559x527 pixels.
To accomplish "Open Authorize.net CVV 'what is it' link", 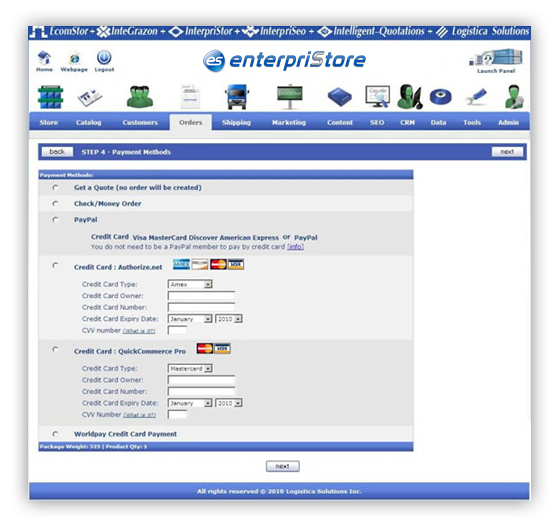I will pyautogui.click(x=139, y=331).
